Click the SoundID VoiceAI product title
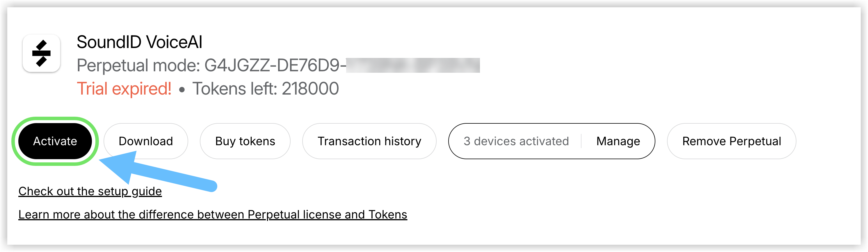Screen dimensions: 868x252 point(139,42)
